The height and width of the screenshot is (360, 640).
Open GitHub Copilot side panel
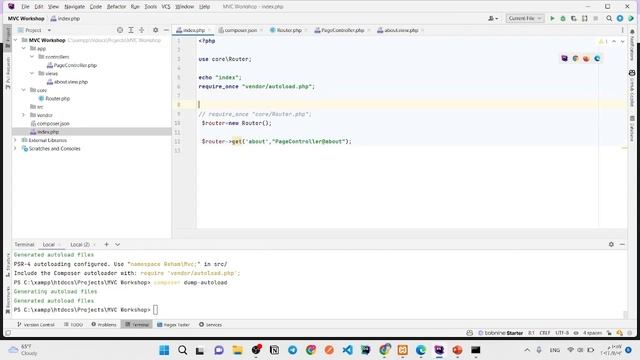632,88
